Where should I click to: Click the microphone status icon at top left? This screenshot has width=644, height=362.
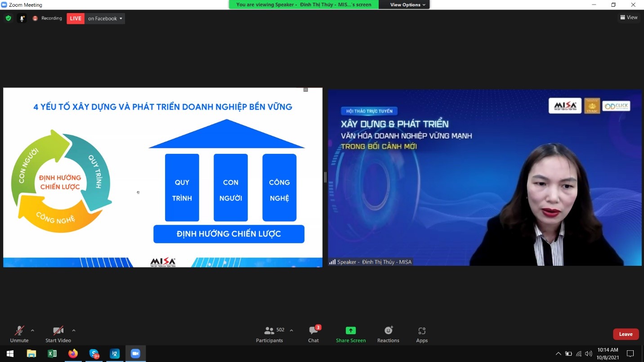tap(22, 18)
